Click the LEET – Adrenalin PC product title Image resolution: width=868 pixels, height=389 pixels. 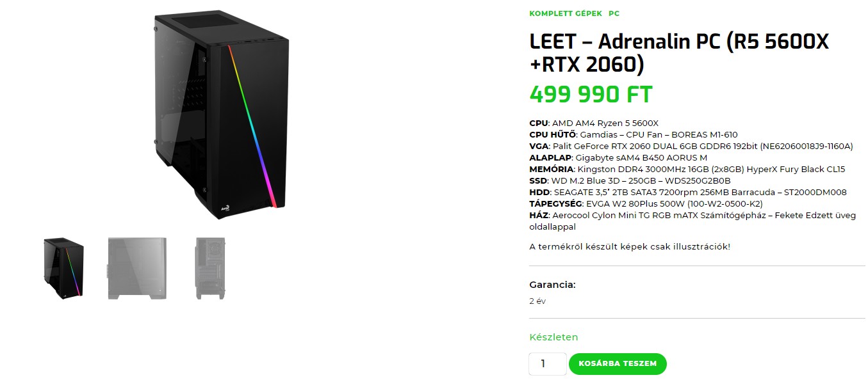point(679,53)
